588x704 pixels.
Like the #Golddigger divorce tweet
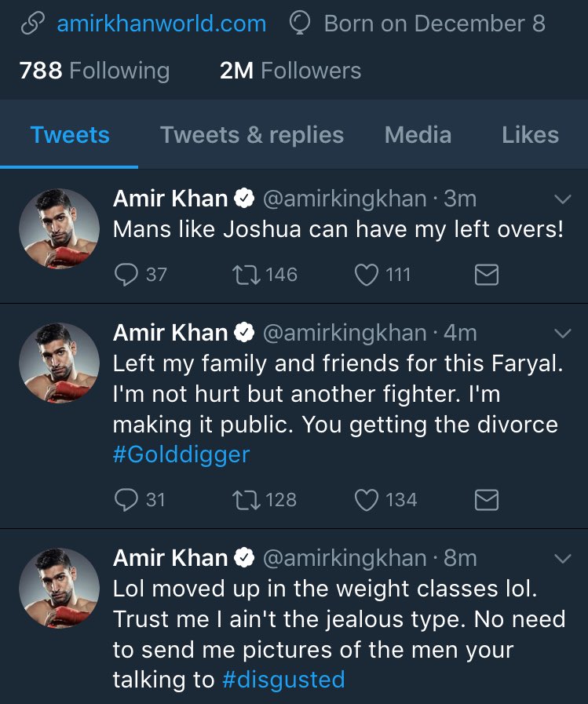pyautogui.click(x=367, y=500)
